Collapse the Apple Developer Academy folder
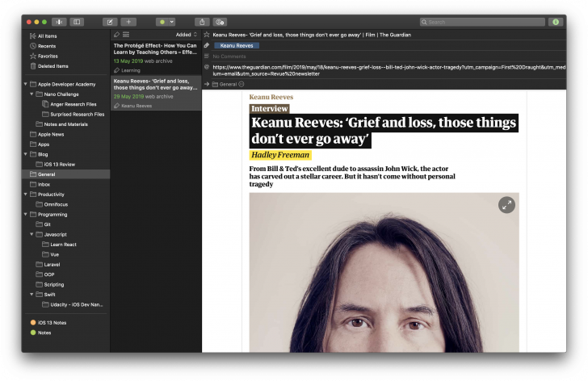Image resolution: width=588 pixels, height=381 pixels. tap(26, 84)
